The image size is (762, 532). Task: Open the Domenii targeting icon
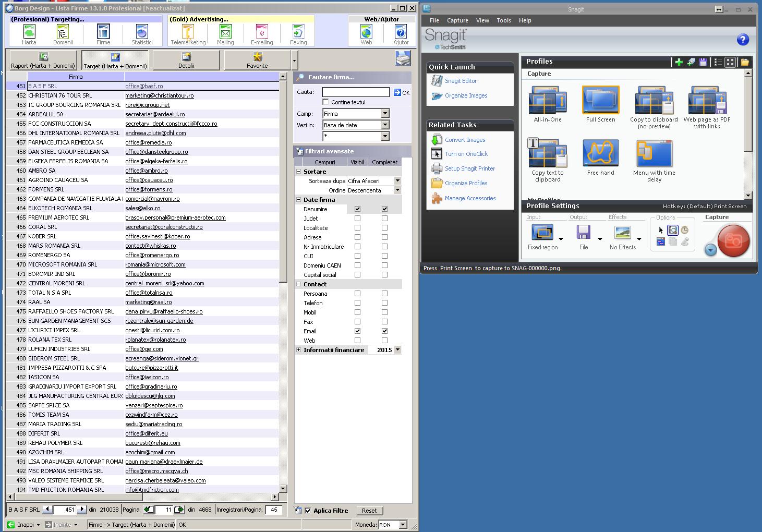[63, 34]
